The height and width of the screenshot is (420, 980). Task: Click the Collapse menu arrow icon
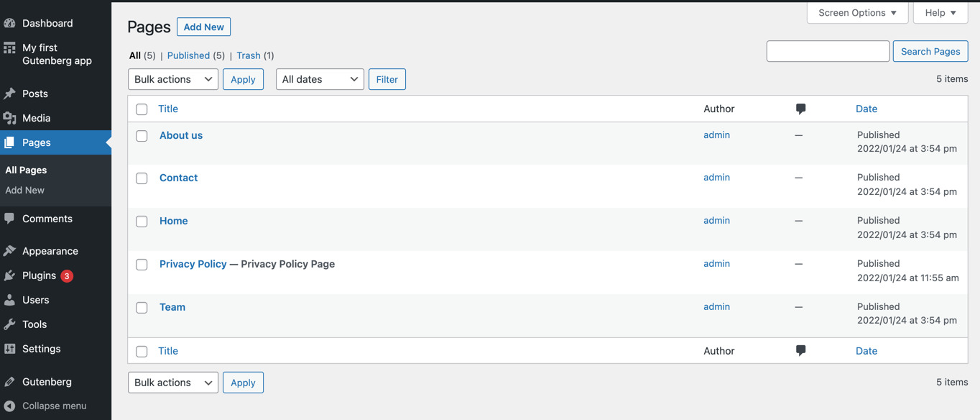(9, 406)
